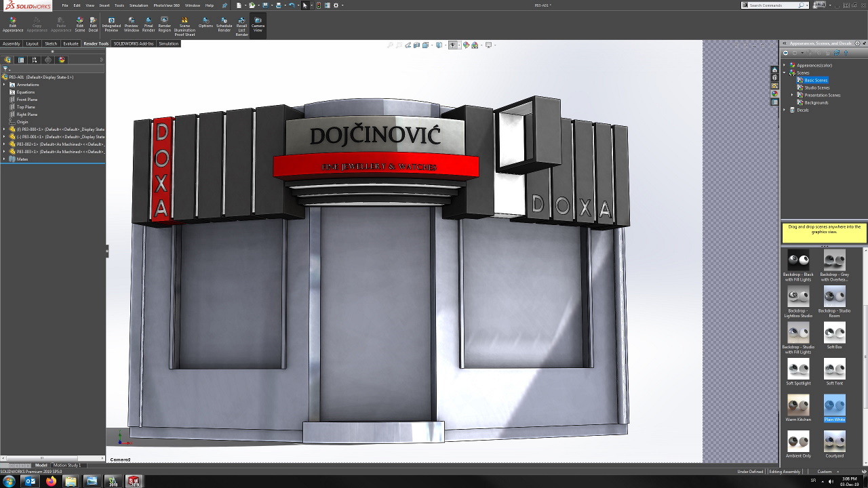Open the Schedule Render dialog
The height and width of the screenshot is (488, 868).
point(224,24)
